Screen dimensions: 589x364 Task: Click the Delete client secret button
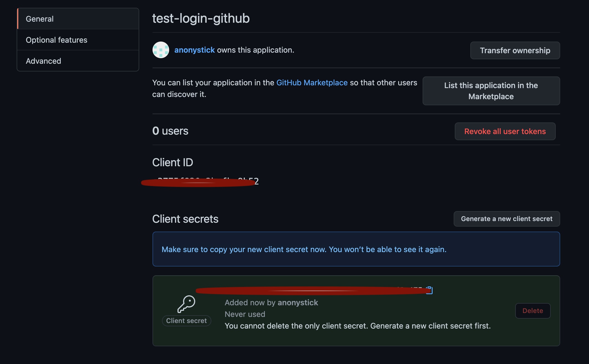coord(532,311)
